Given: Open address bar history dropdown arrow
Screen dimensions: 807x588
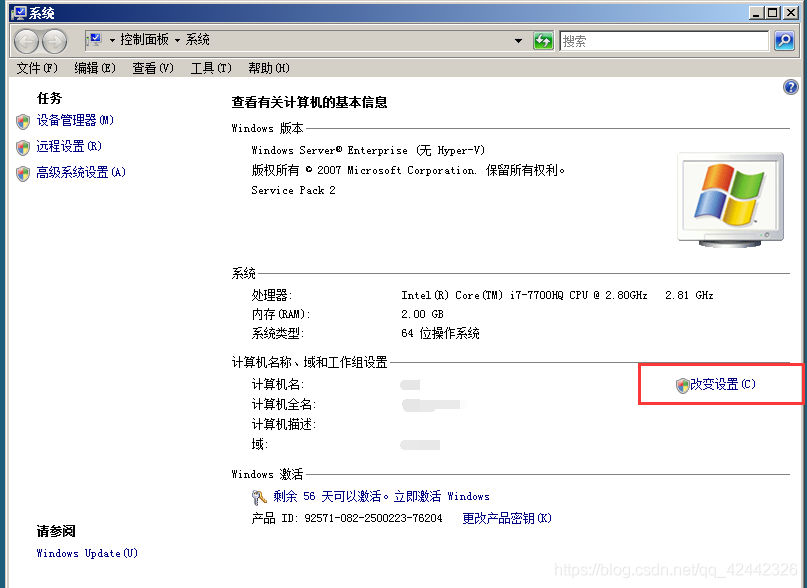Looking at the screenshot, I should click(518, 41).
